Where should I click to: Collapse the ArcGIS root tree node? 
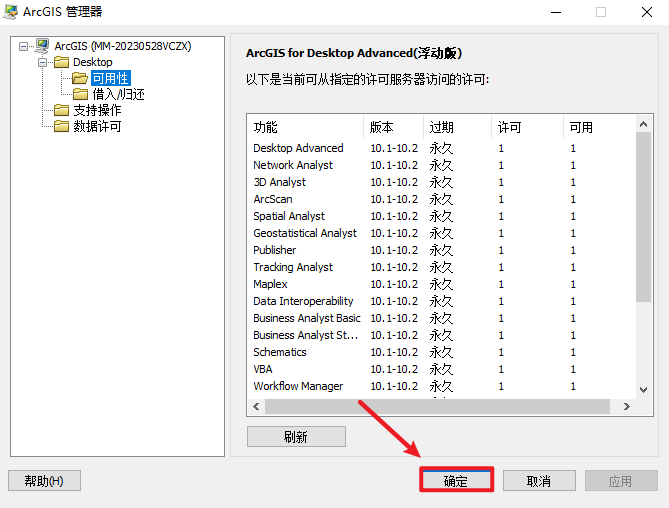pyautogui.click(x=24, y=46)
